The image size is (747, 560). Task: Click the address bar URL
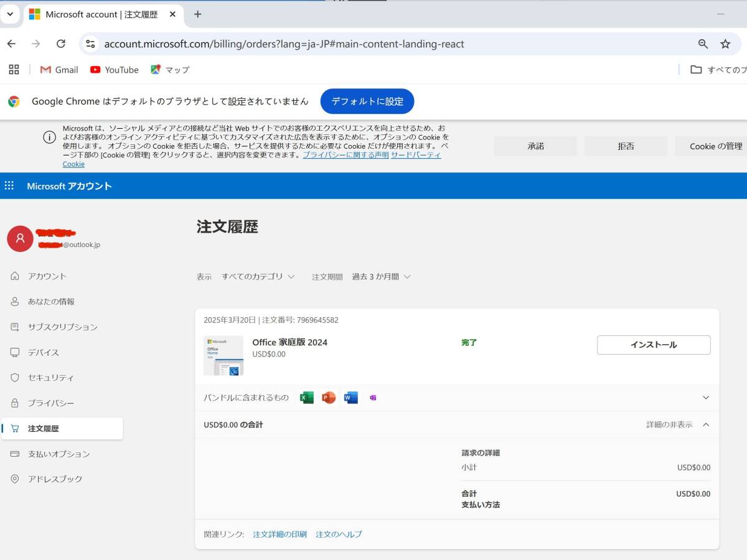[x=284, y=44]
